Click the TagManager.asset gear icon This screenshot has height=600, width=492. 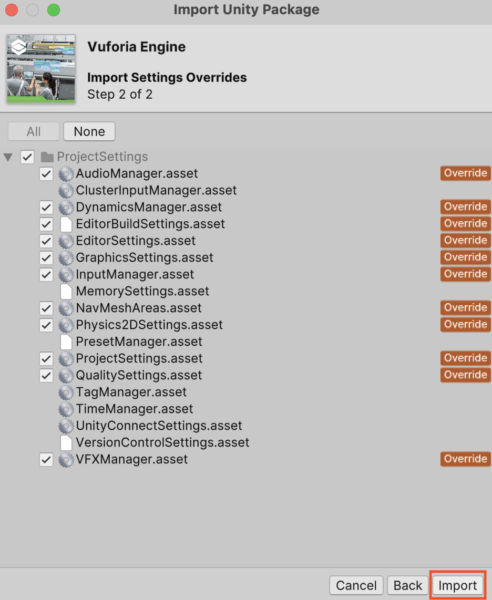point(66,393)
